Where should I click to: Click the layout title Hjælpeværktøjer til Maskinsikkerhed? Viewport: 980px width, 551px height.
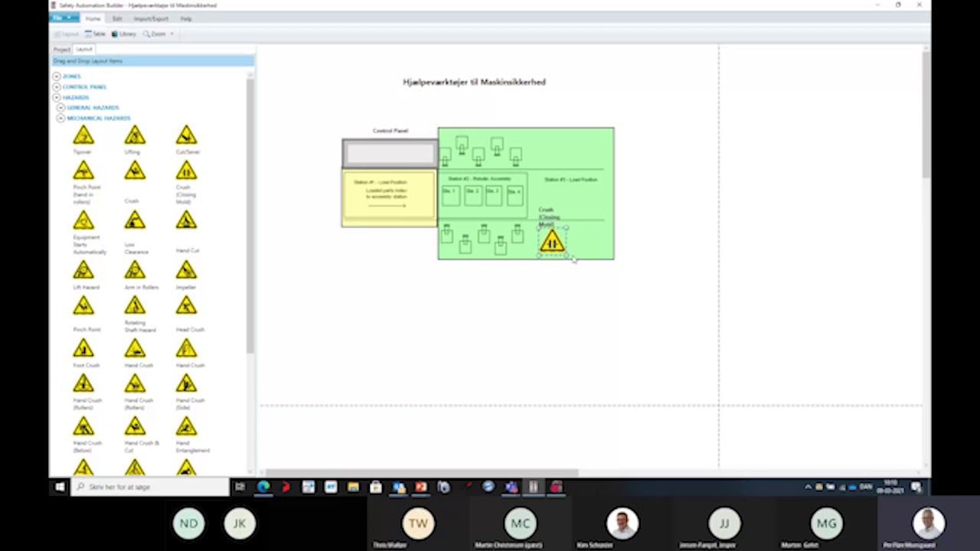tap(474, 82)
